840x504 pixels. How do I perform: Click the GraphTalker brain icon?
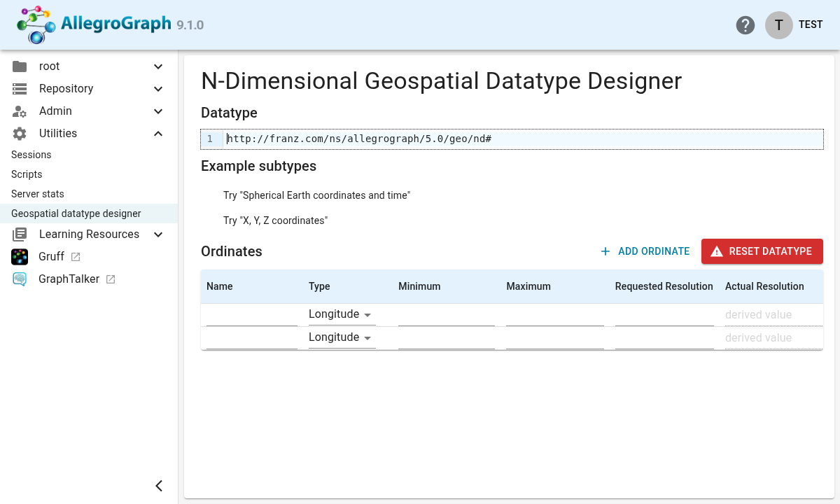pos(20,279)
